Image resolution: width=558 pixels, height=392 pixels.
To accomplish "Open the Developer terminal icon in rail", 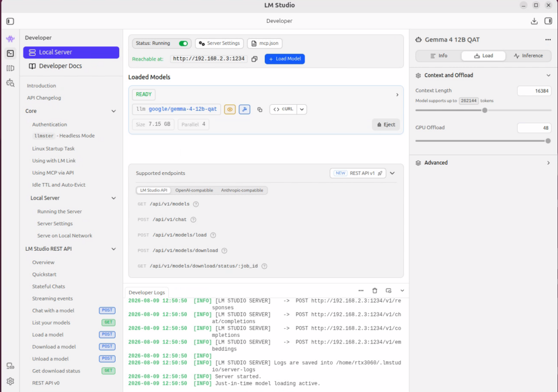I will (10, 53).
